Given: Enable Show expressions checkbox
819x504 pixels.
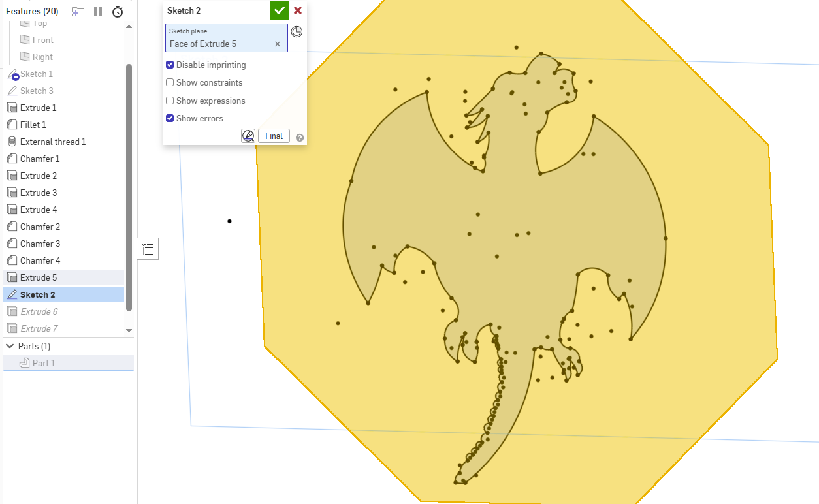Looking at the screenshot, I should (x=170, y=101).
